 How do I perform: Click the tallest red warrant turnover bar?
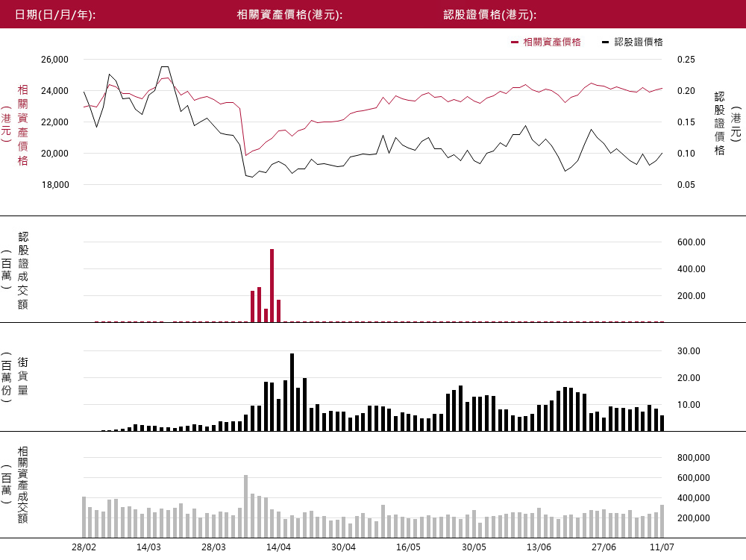pyautogui.click(x=272, y=286)
